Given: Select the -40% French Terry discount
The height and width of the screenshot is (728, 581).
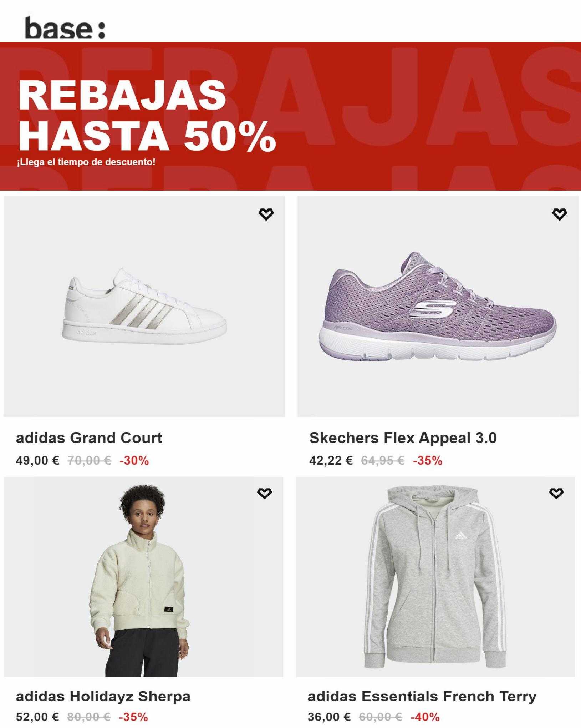Looking at the screenshot, I should pos(425,717).
